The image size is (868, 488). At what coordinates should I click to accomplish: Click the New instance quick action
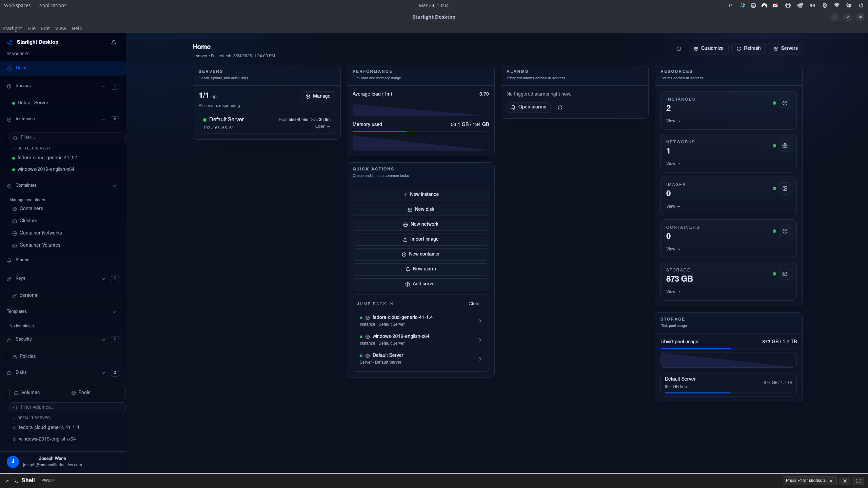pos(421,195)
